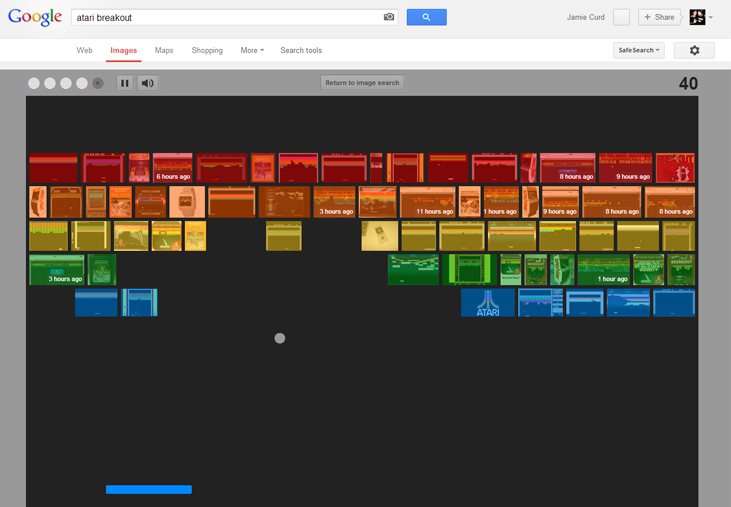Screen dimensions: 731x507
Task: Pause the Breakout game
Action: 125,83
